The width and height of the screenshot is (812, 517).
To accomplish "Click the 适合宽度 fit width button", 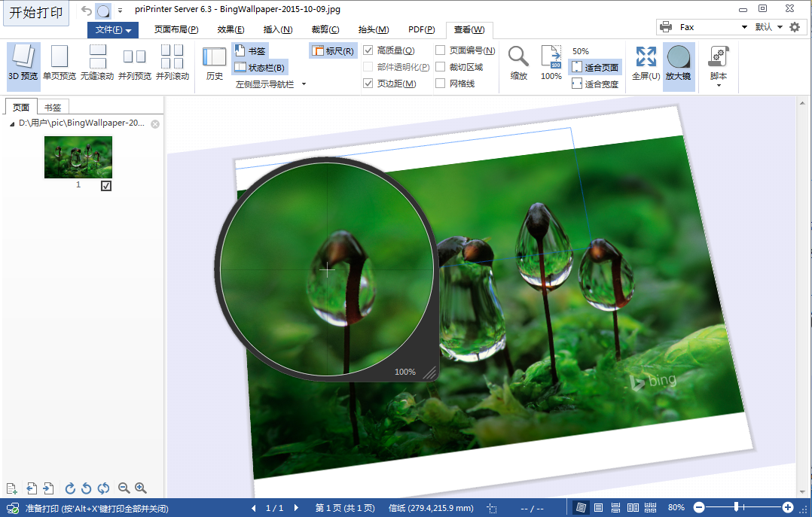I will [595, 84].
